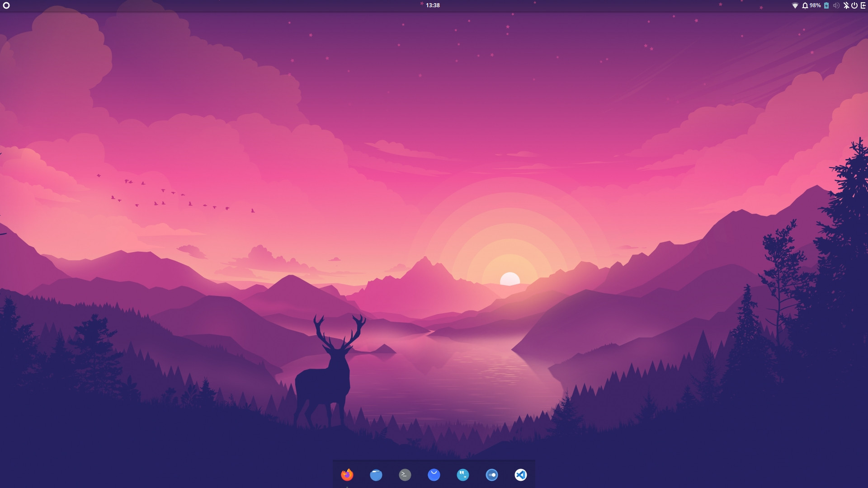Open the quote-mark text editor in the dock
Viewport: 868px width, 488px height.
pyautogui.click(x=463, y=474)
